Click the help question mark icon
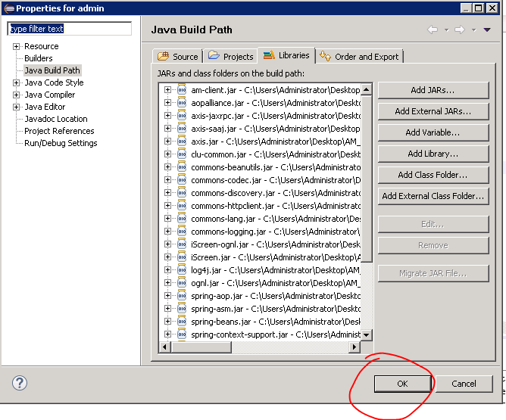This screenshot has height=420, width=506. coord(20,383)
